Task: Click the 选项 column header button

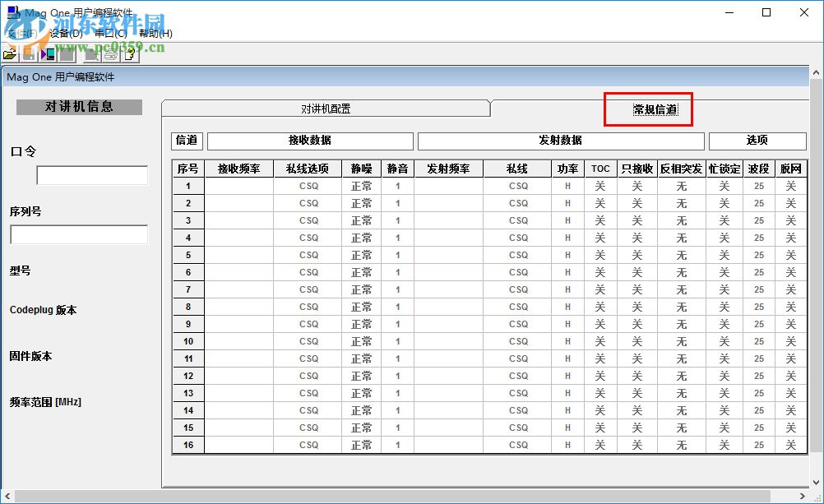Action: [755, 140]
